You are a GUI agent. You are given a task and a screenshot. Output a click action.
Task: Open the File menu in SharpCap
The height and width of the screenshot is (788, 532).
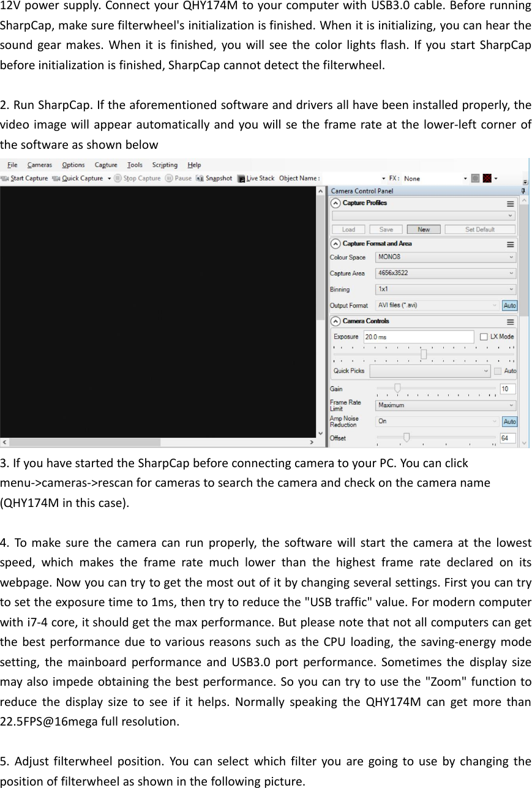tap(12, 165)
